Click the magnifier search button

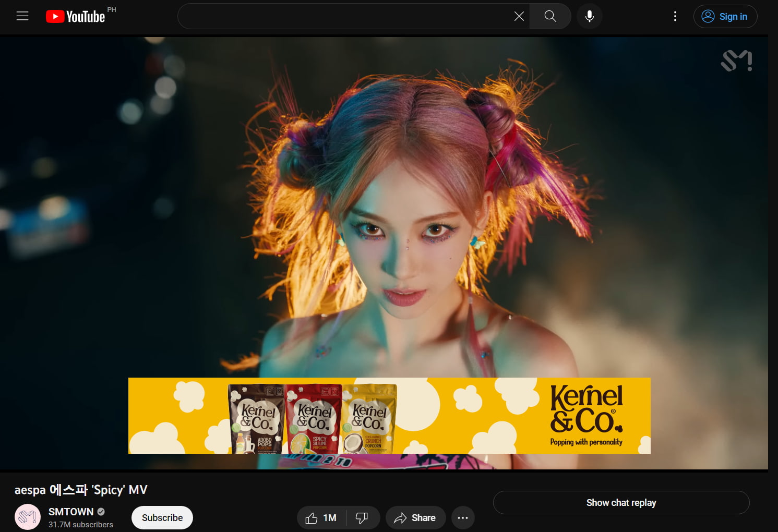tap(550, 16)
